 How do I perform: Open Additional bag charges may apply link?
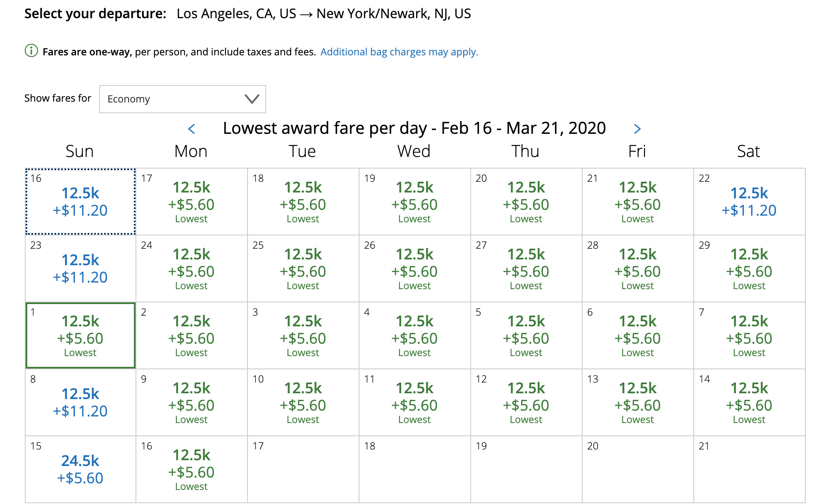399,52
